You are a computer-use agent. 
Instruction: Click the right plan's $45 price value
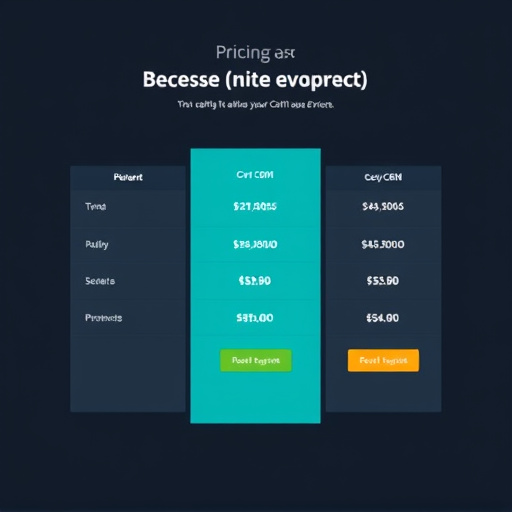pos(383,245)
